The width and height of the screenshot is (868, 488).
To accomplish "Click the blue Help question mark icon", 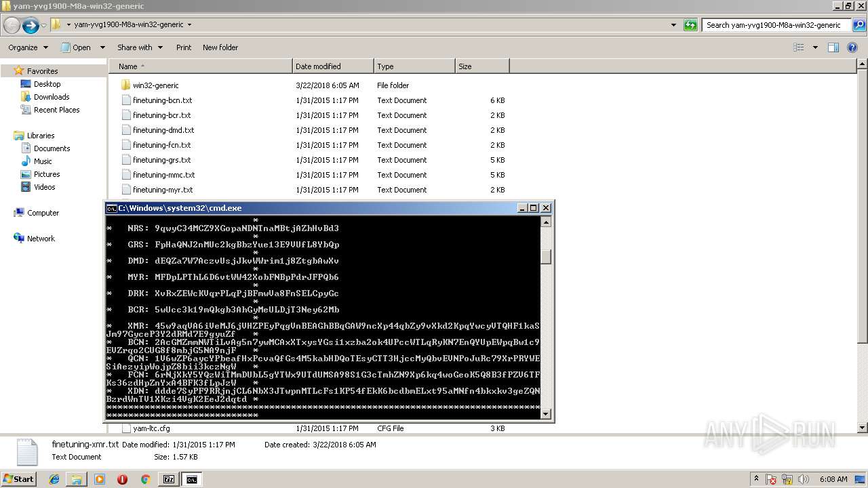I will [x=853, y=47].
